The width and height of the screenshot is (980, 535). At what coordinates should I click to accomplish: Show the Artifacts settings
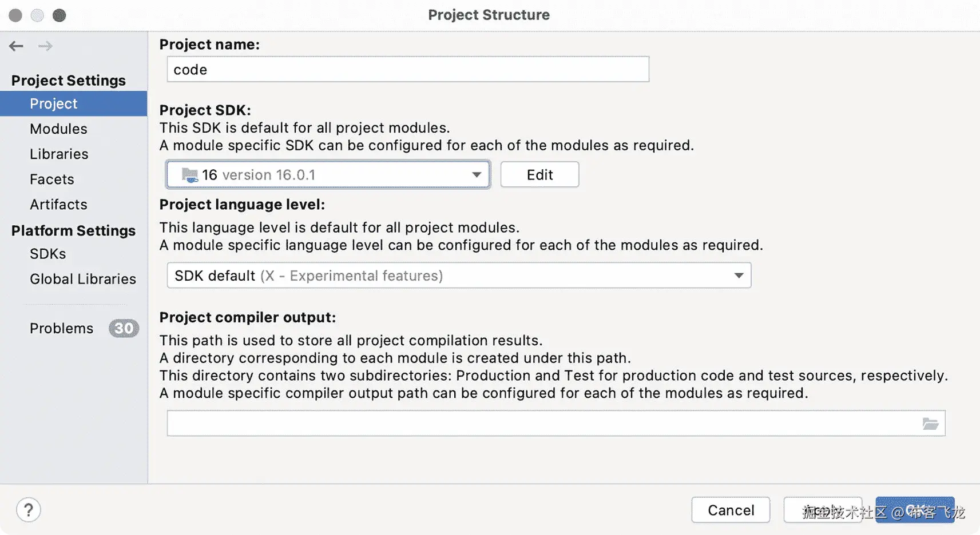(58, 204)
